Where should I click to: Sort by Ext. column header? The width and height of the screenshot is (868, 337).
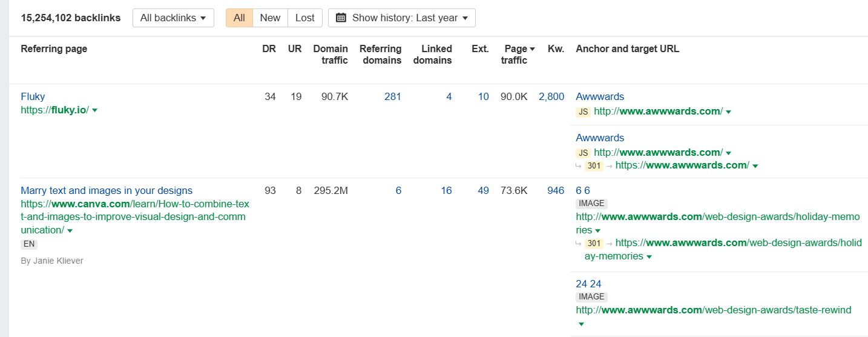click(480, 48)
